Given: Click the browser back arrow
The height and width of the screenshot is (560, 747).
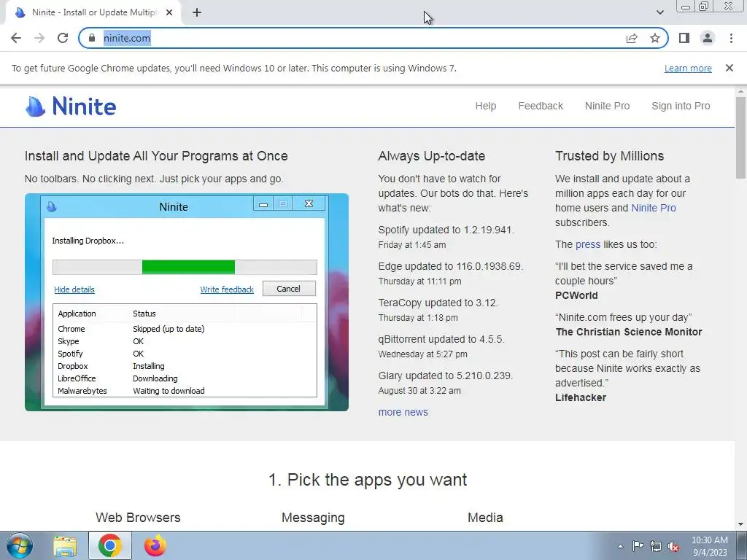Looking at the screenshot, I should 16,38.
